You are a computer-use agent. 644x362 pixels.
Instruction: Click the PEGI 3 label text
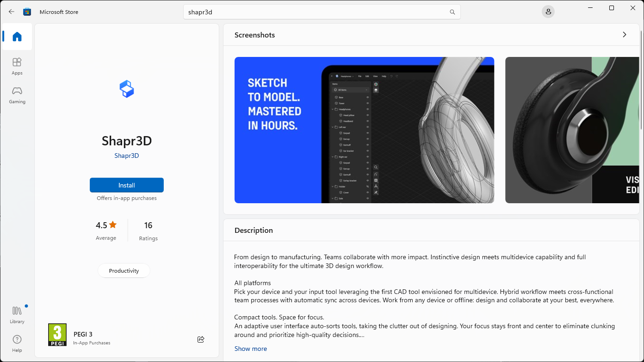click(83, 334)
